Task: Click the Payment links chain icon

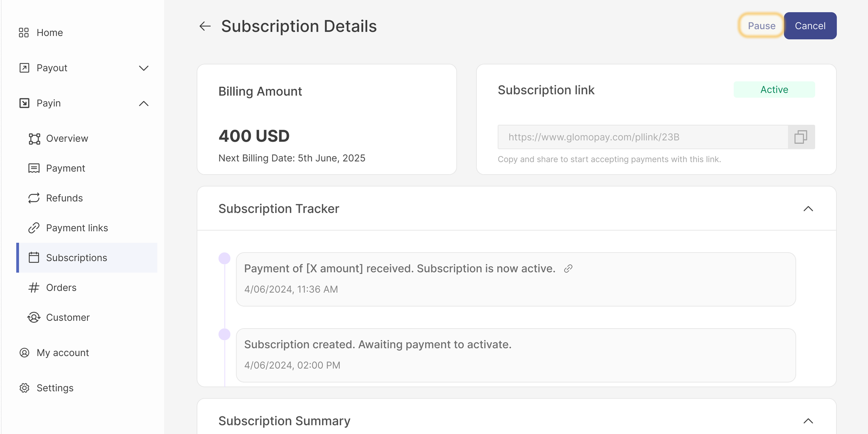Action: pyautogui.click(x=34, y=228)
